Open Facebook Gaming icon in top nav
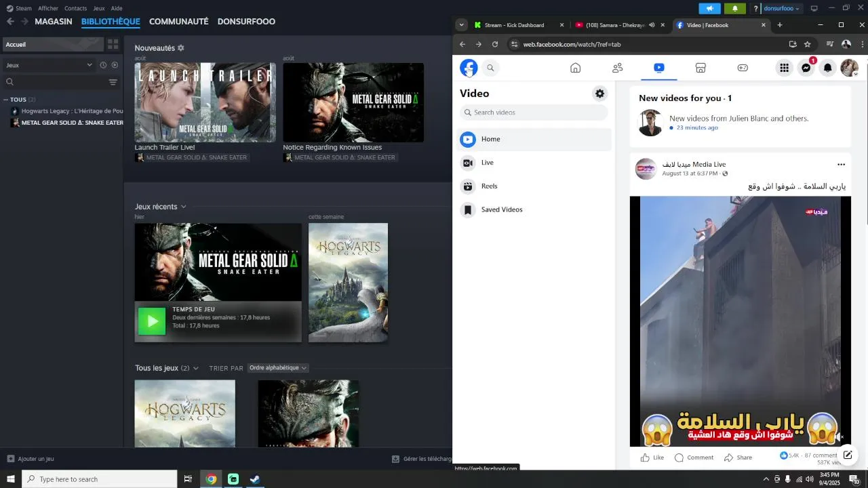 pyautogui.click(x=743, y=68)
